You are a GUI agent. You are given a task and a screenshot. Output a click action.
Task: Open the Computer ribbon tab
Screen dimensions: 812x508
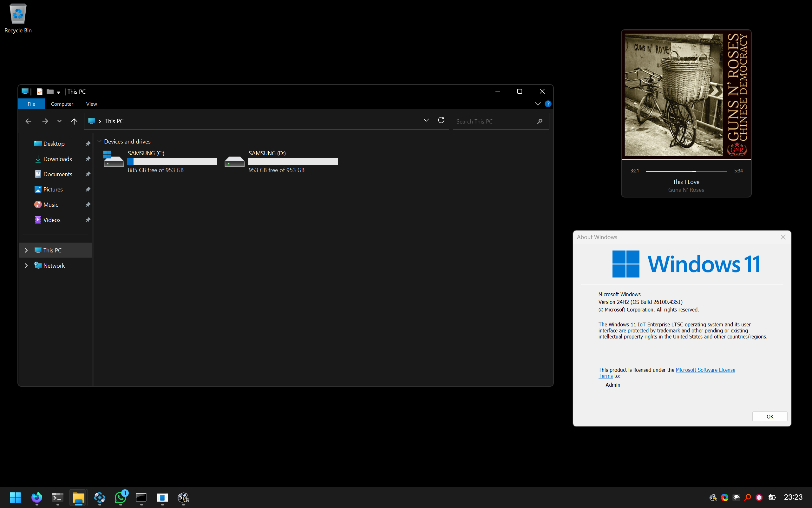pos(62,104)
